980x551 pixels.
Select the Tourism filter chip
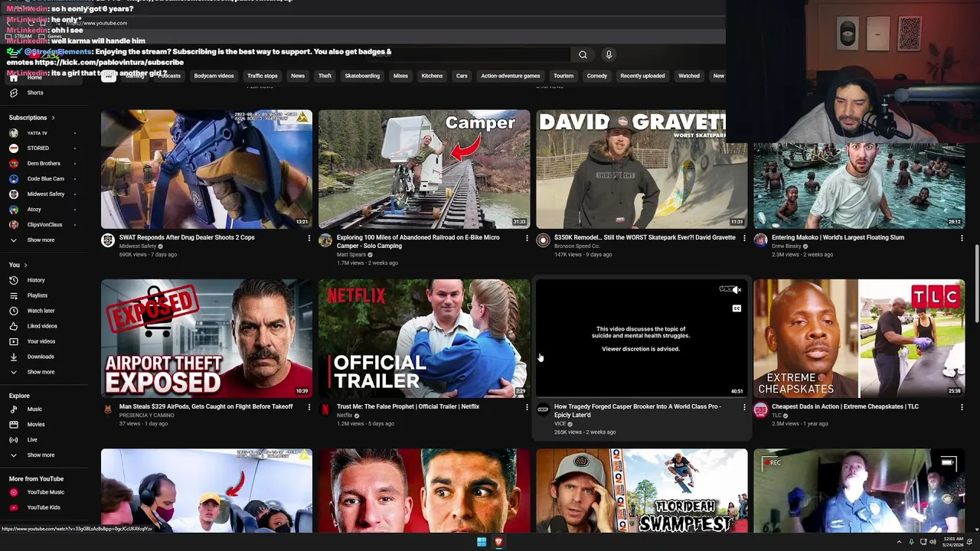click(x=563, y=76)
